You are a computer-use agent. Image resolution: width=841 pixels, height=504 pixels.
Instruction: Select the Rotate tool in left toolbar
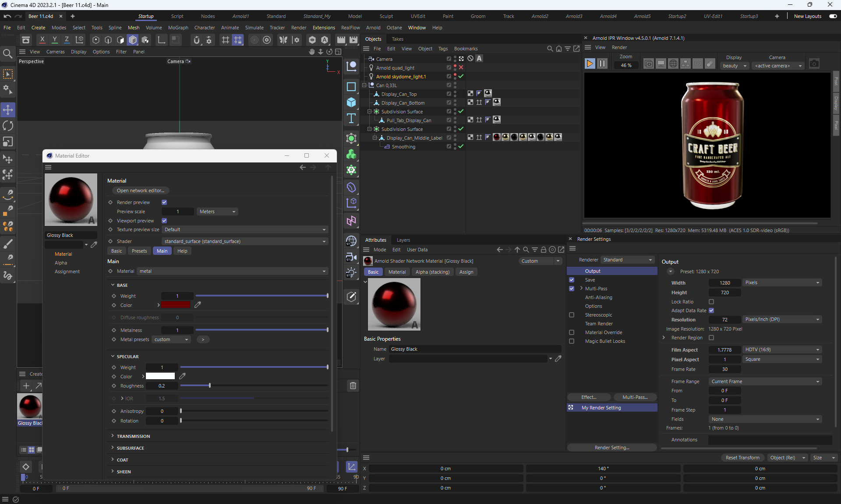tap(8, 126)
